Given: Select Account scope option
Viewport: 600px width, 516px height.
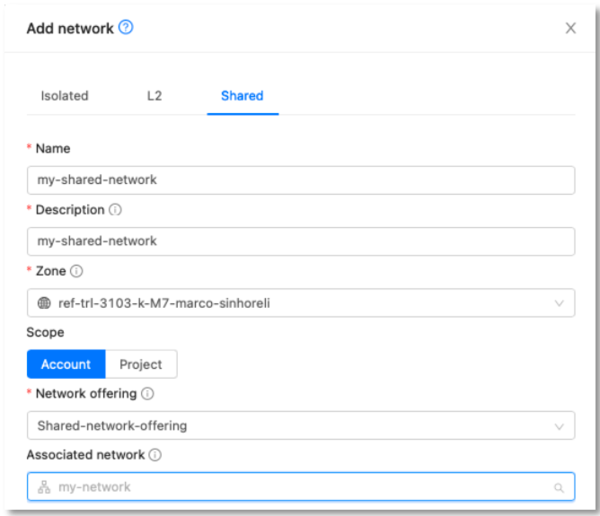Looking at the screenshot, I should (x=66, y=364).
